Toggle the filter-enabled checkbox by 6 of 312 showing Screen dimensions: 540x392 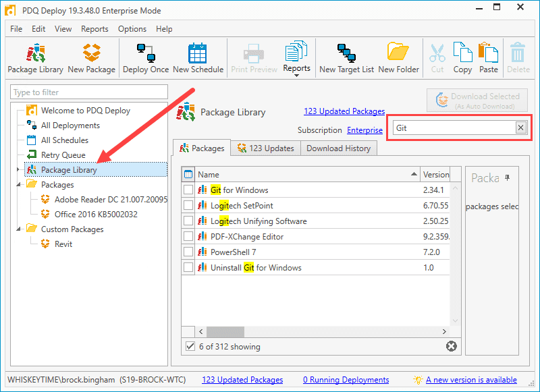(x=190, y=346)
